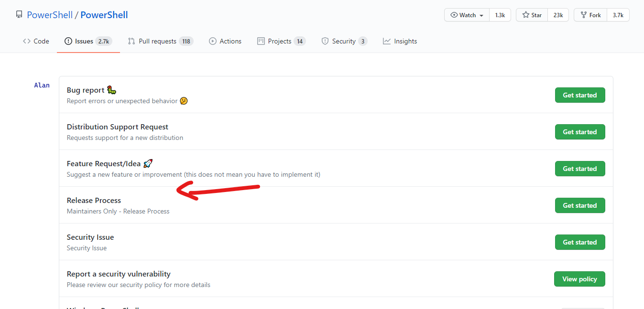Click 'Report errors or unexpected behavior' text
644x309 pixels.
[x=122, y=101]
